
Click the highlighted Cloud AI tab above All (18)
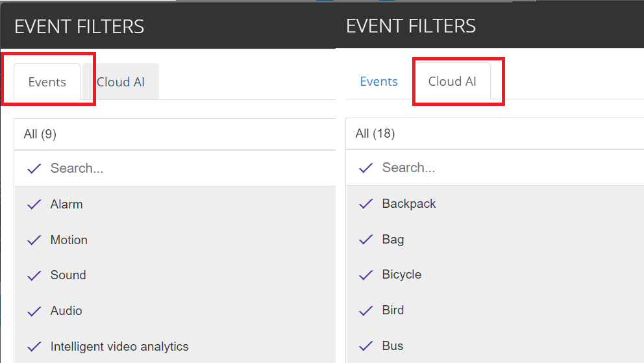[x=452, y=82]
